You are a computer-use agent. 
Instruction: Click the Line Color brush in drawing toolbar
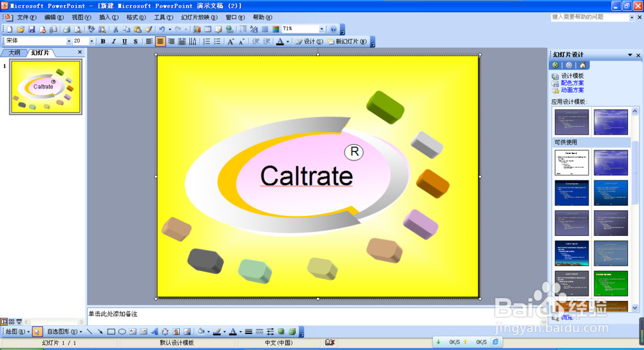(217, 331)
